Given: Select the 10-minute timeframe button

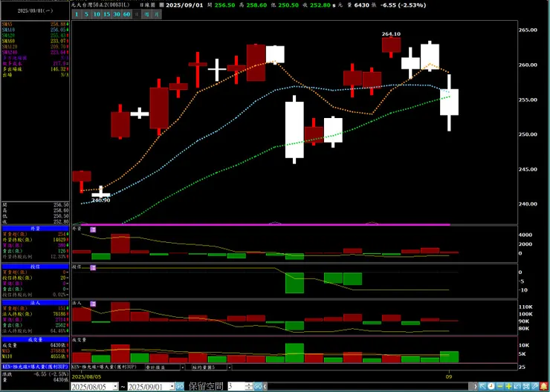Looking at the screenshot, I should (x=97, y=14).
